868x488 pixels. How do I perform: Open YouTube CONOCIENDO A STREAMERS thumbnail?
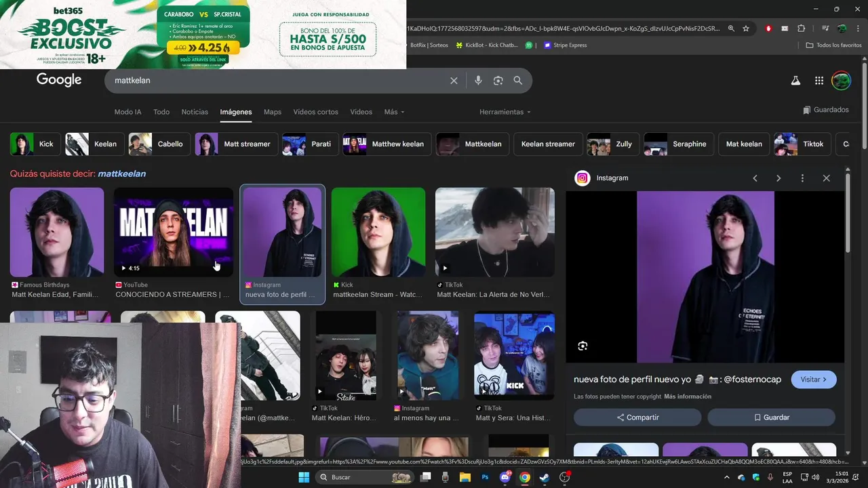click(x=174, y=232)
